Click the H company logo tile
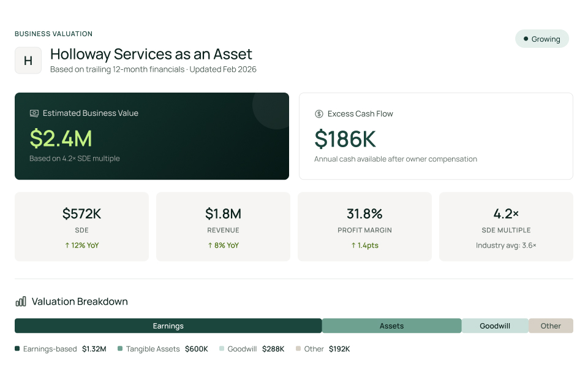 tap(28, 61)
